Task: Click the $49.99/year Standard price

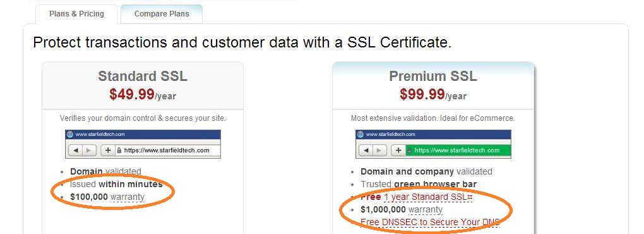Action: [143, 95]
